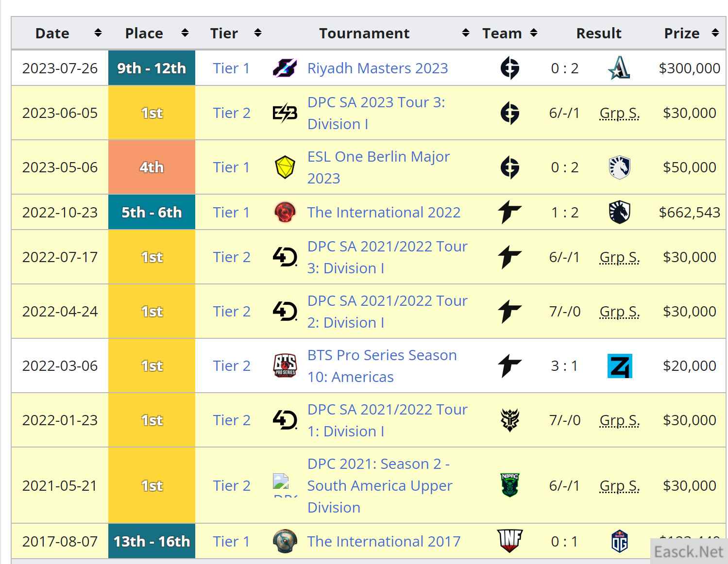Click the Infamous team logo in International 2017 row

point(510,541)
